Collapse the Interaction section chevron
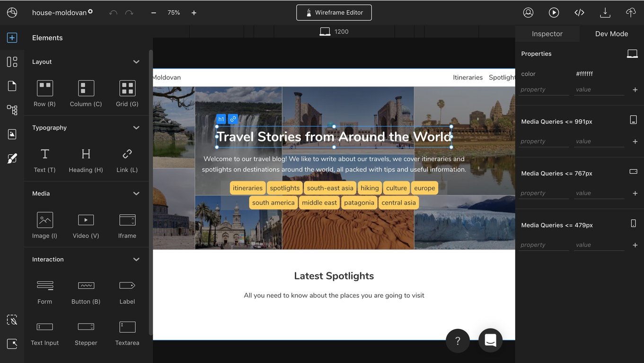644x363 pixels. [x=136, y=259]
